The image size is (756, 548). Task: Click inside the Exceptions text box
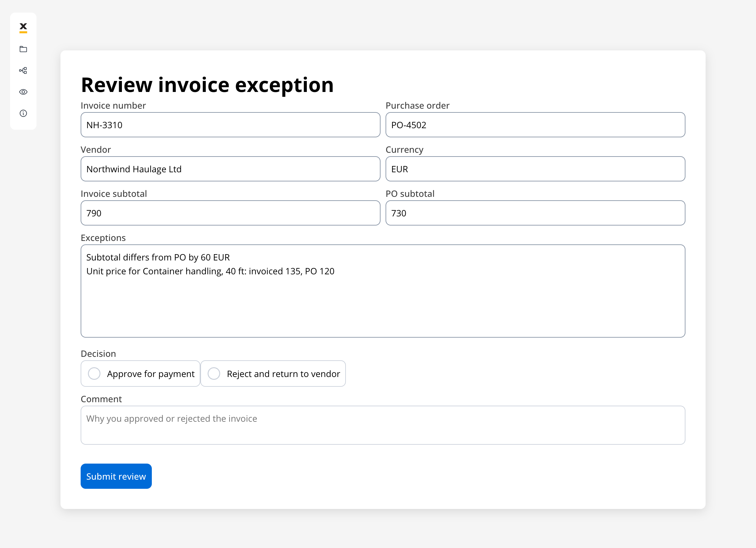[x=383, y=291]
